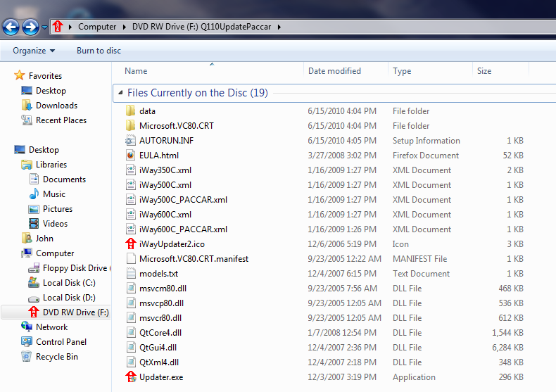Screen dimensions: 556x392
Task: Select DVD RW Drive (F:) in tree
Action: (x=75, y=312)
